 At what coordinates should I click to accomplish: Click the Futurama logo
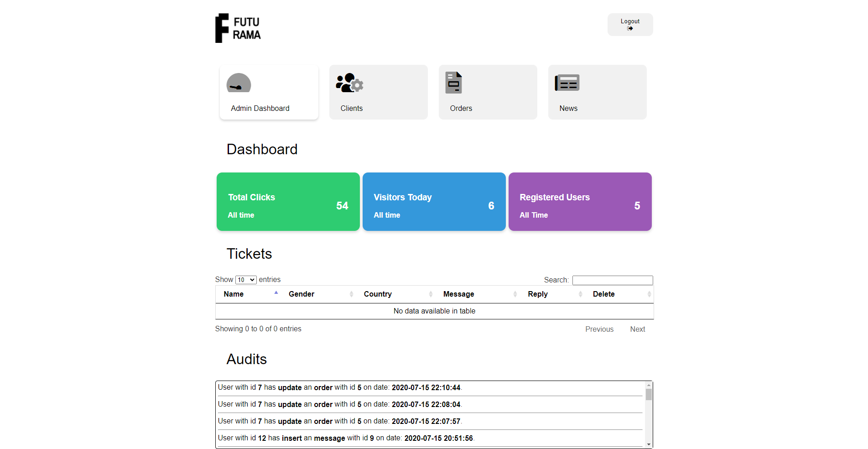[237, 28]
